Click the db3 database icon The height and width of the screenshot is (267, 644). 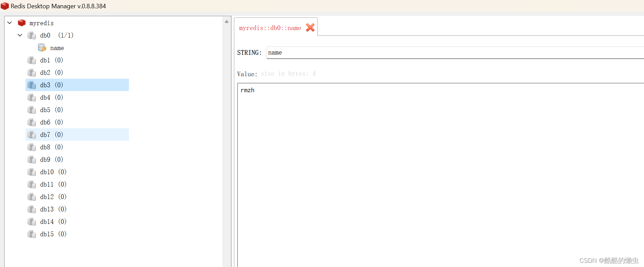click(x=32, y=85)
